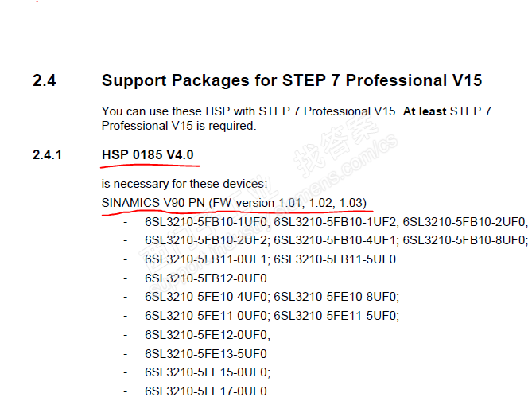Select order number 6SL3210-5FB12-0UF0

click(x=205, y=278)
